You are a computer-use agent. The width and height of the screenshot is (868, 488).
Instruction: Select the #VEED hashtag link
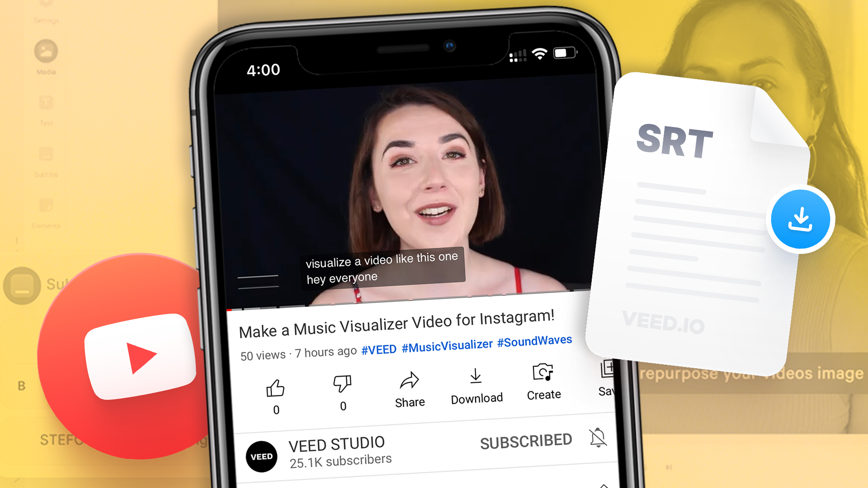click(378, 347)
